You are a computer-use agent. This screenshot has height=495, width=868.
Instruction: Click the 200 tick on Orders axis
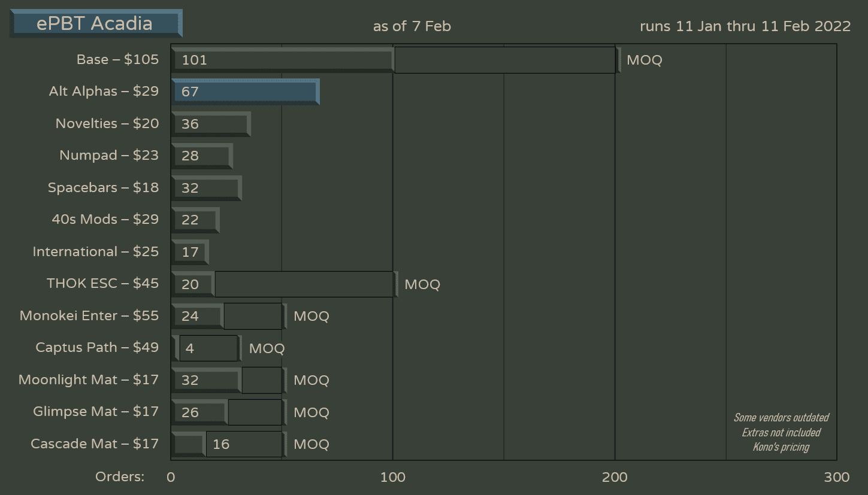tap(615, 477)
